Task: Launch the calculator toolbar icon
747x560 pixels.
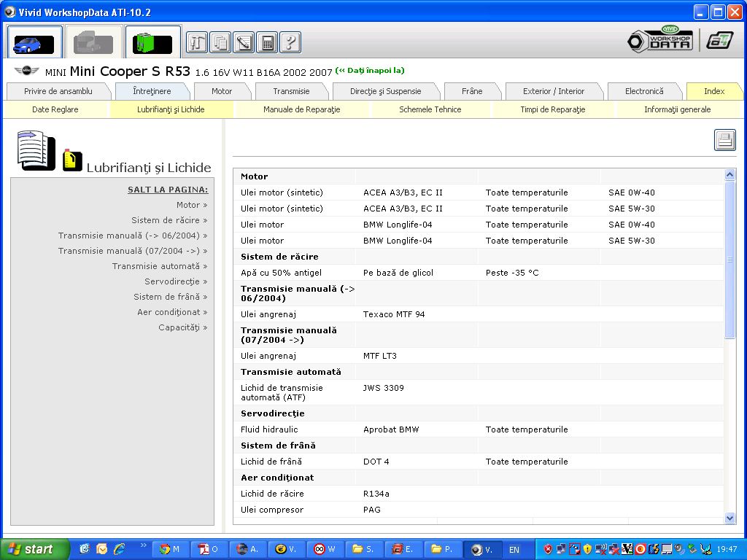Action: pyautogui.click(x=267, y=42)
